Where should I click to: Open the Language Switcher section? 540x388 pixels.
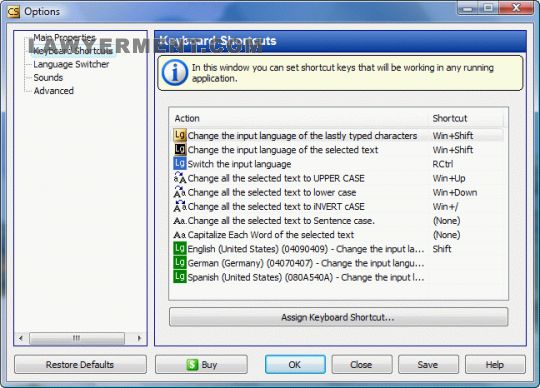[71, 64]
